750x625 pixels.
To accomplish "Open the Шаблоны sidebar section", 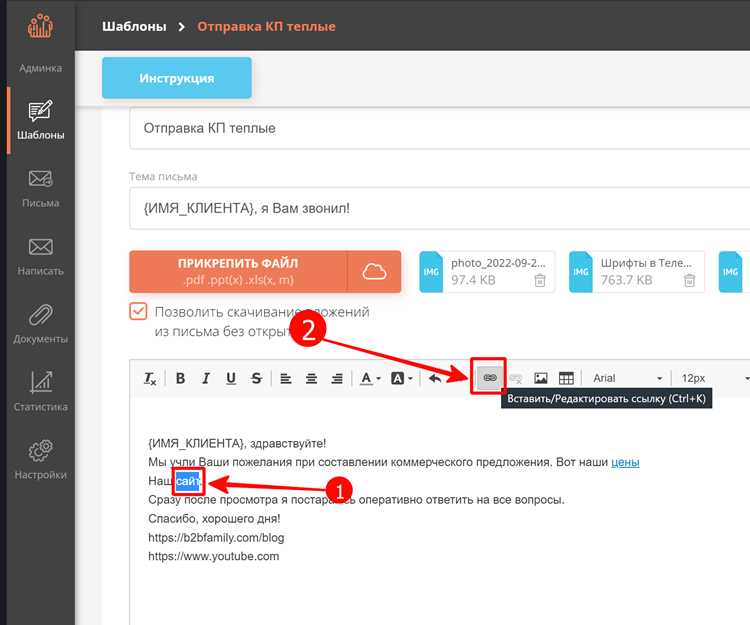I will tap(41, 120).
